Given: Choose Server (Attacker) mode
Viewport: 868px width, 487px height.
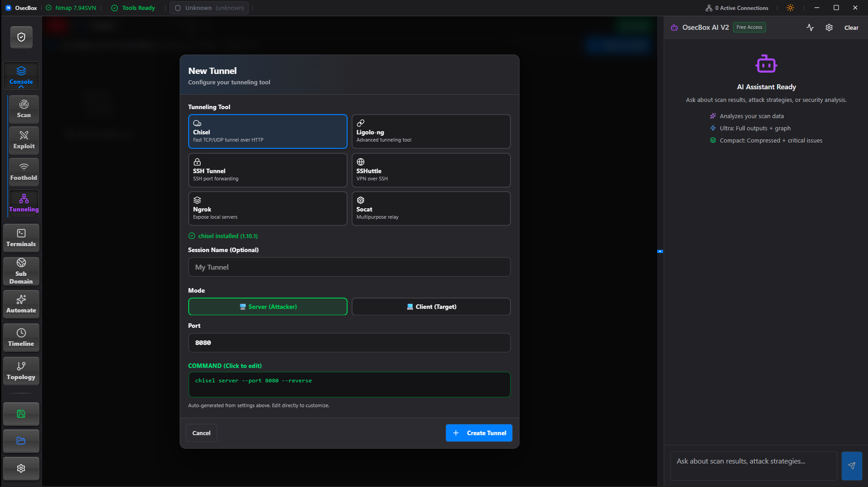Looking at the screenshot, I should [x=268, y=307].
